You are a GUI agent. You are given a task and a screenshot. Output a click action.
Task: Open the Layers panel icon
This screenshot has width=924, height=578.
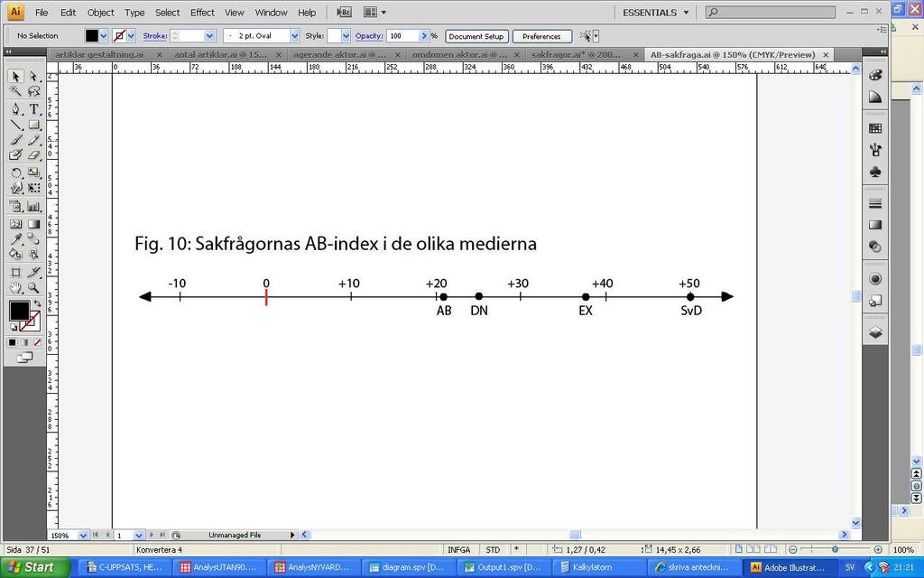[x=875, y=332]
